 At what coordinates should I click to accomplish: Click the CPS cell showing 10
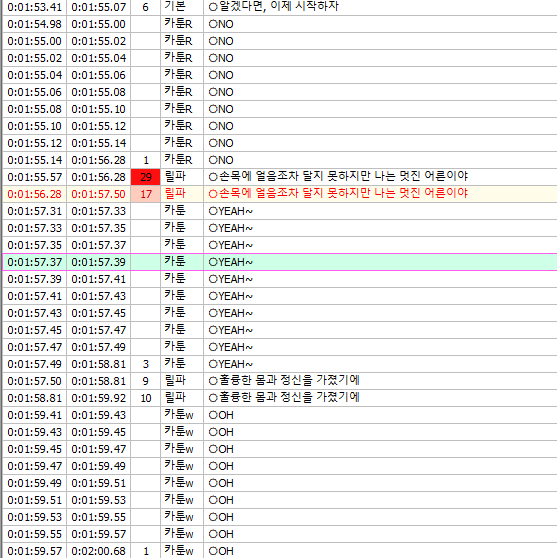coord(146,398)
